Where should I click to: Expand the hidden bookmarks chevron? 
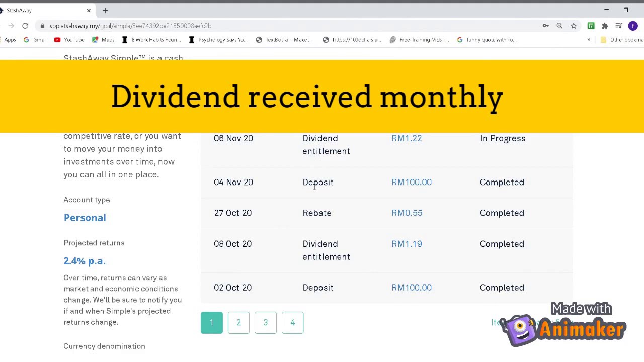tap(589, 40)
